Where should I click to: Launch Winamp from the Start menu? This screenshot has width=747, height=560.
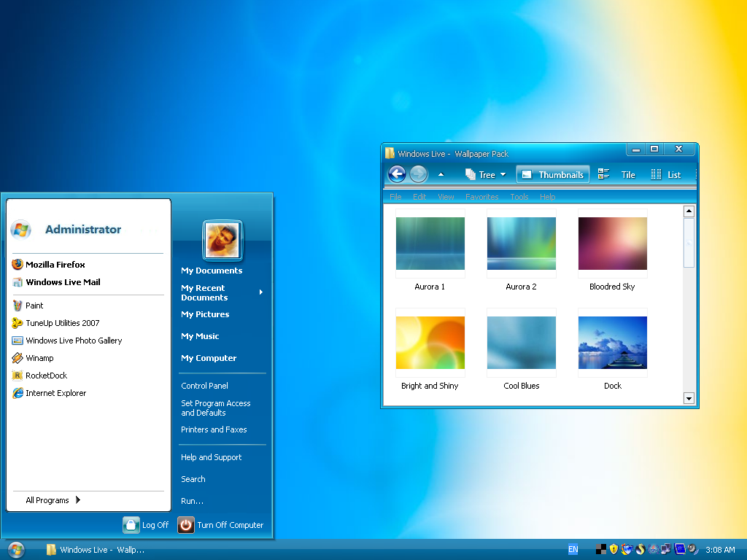pos(33,357)
